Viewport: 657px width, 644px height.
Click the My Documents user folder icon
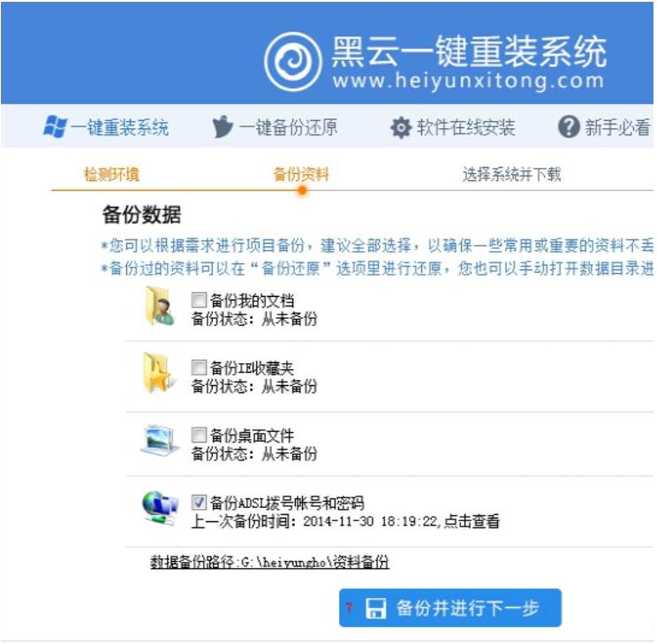pyautogui.click(x=159, y=306)
